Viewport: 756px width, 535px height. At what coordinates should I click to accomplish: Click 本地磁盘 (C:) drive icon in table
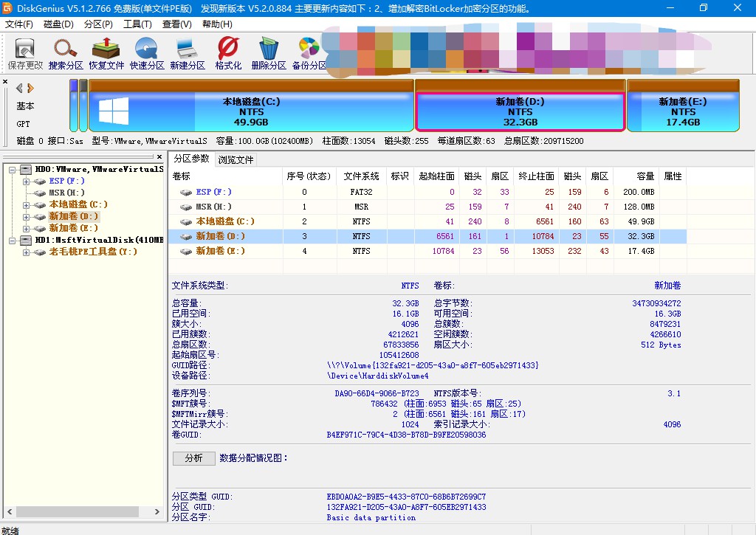pyautogui.click(x=186, y=222)
